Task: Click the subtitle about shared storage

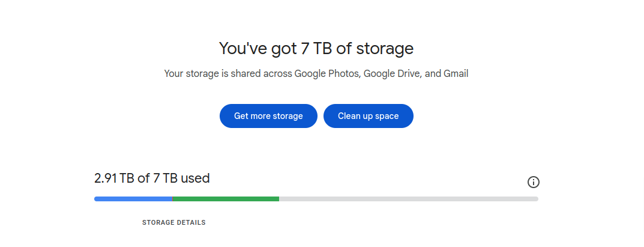Action: [316, 74]
